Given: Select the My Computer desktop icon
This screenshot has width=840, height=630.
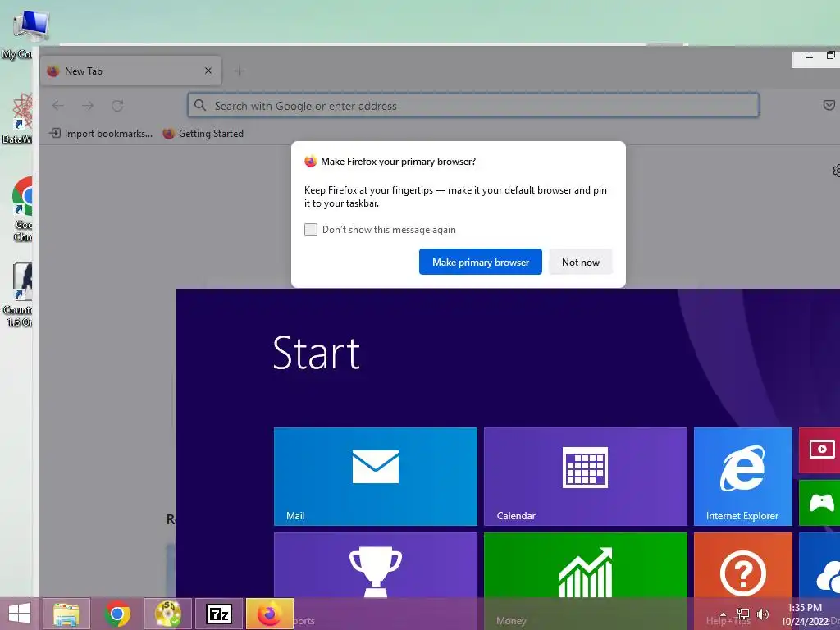Looking at the screenshot, I should click(x=24, y=33).
